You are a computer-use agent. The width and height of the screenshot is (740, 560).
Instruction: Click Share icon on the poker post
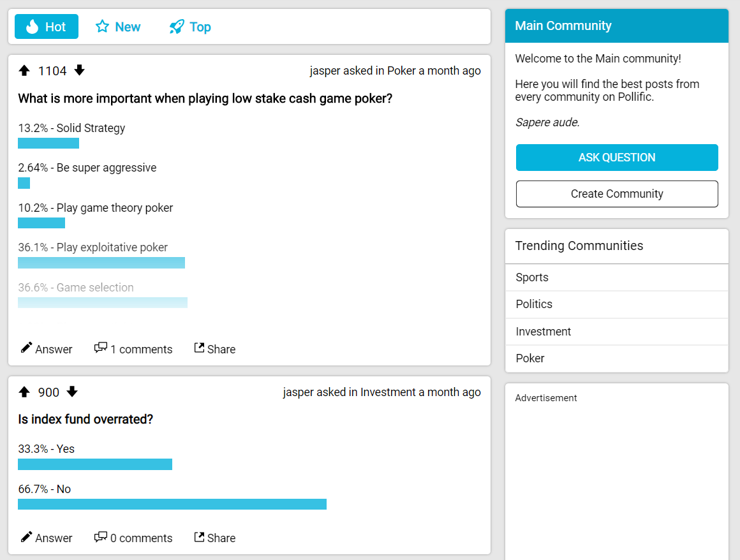(199, 348)
